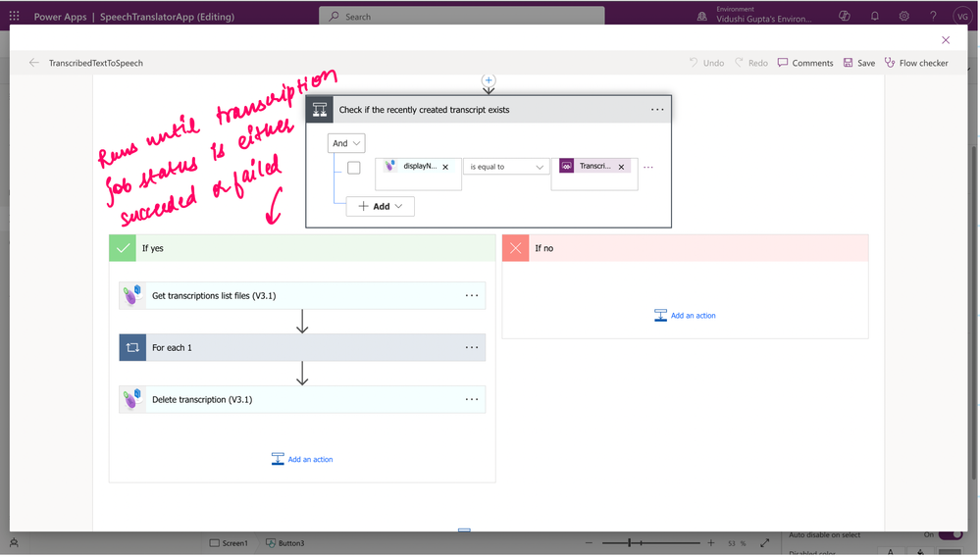Click the Redo button

pyautogui.click(x=751, y=63)
